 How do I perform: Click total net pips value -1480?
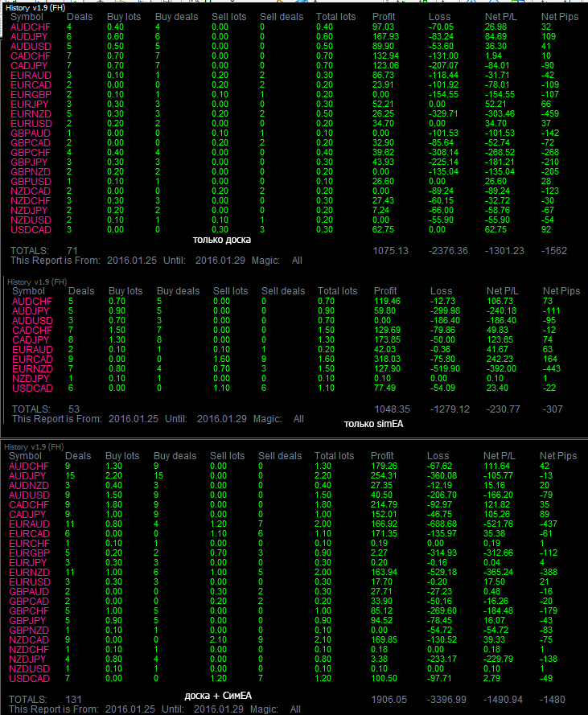553,700
